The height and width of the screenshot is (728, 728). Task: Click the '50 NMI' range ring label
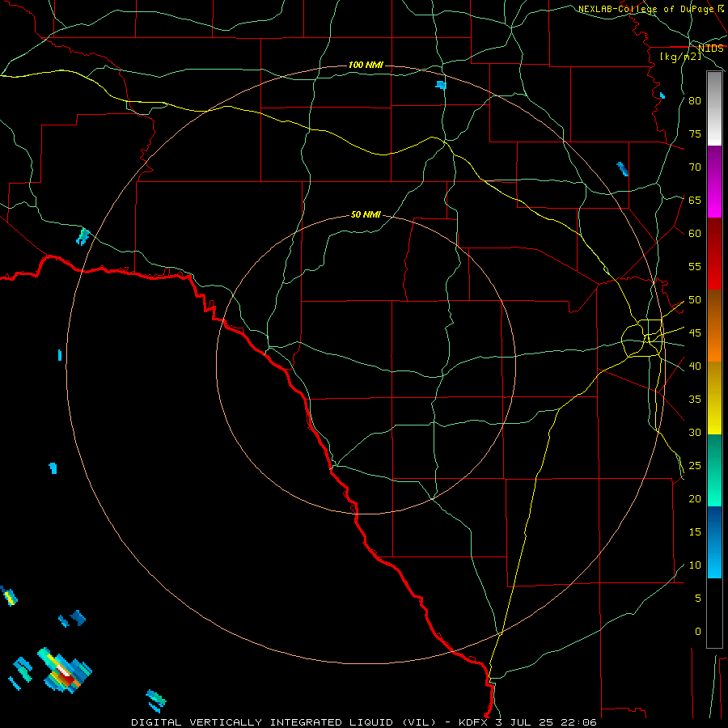pyautogui.click(x=366, y=214)
